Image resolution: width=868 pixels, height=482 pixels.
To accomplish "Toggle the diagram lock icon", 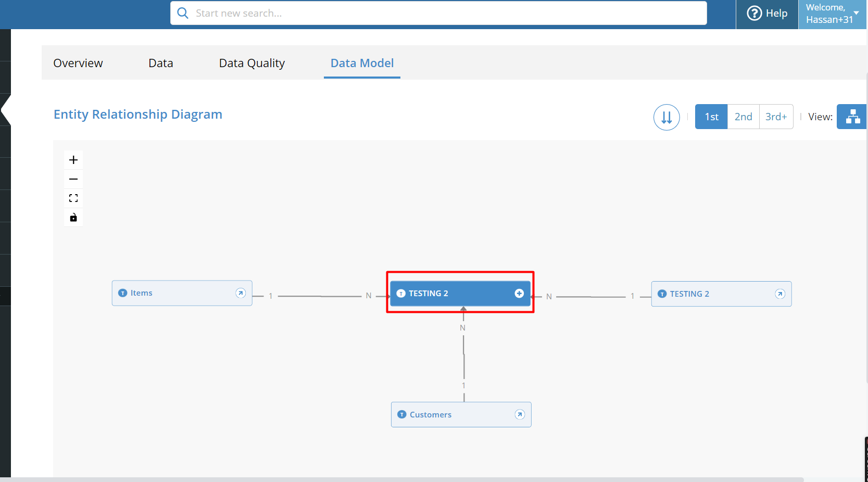I will coord(73,217).
